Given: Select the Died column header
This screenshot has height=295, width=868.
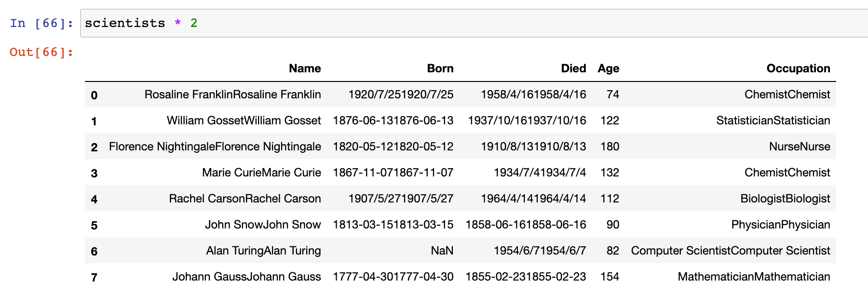Looking at the screenshot, I should (x=573, y=68).
